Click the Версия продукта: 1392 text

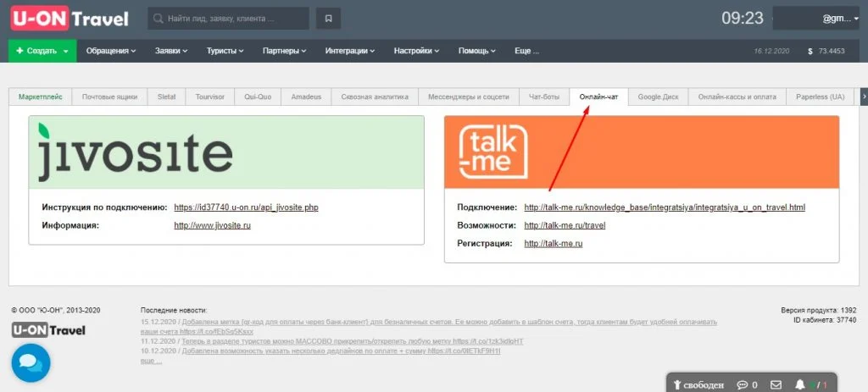[819, 310]
